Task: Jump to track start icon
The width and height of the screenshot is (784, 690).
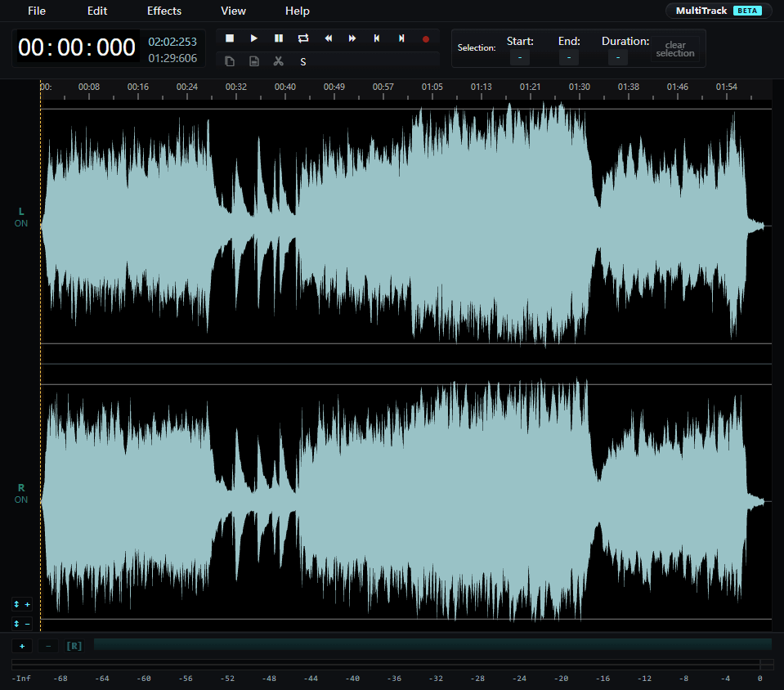Action: [x=377, y=38]
